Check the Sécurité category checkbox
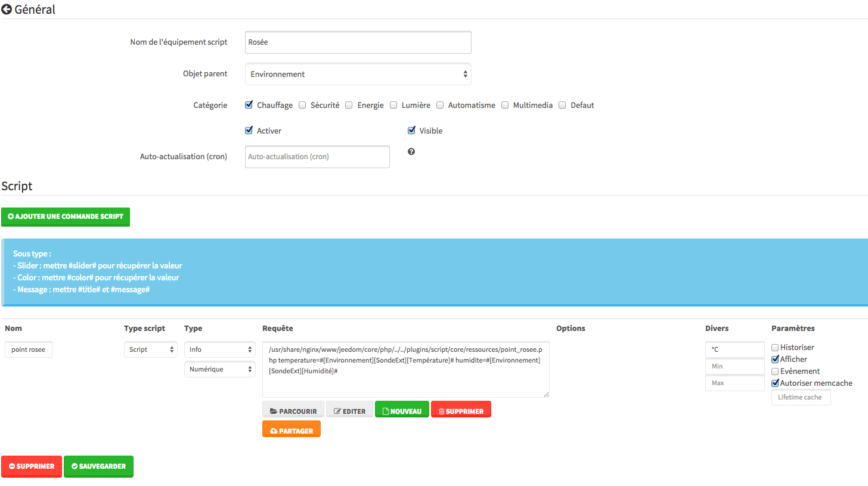Image resolution: width=868 pixels, height=486 pixels. (302, 105)
